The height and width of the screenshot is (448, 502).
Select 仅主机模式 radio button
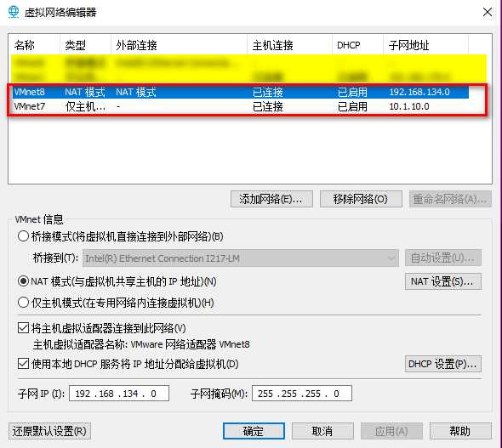pyautogui.click(x=23, y=303)
